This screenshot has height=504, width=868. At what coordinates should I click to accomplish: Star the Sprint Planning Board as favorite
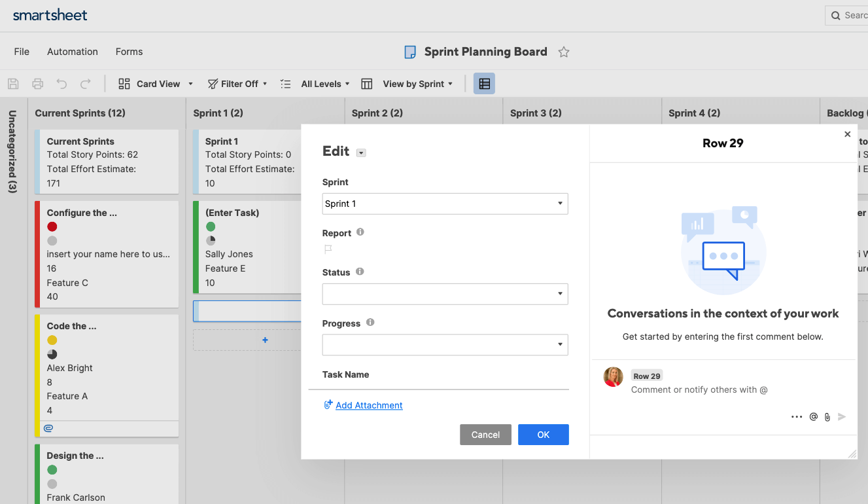(x=563, y=52)
